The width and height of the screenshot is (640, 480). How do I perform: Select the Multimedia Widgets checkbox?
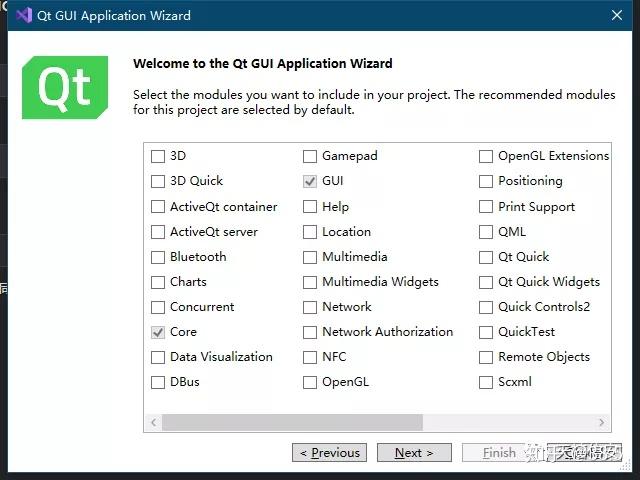click(x=310, y=282)
